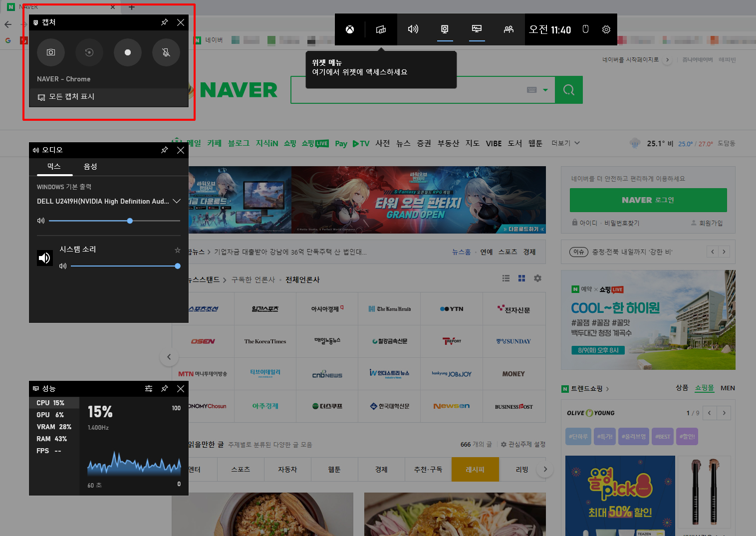Pin the Capture widget

pos(165,22)
